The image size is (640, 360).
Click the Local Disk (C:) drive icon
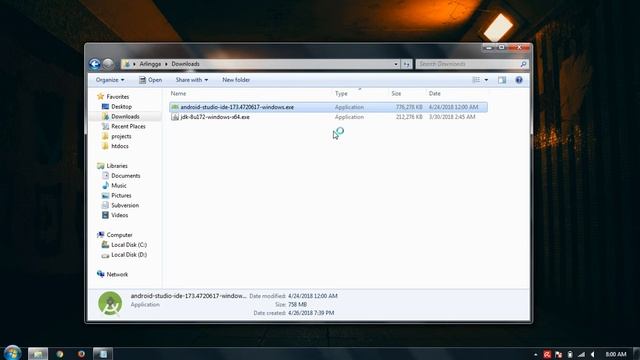[x=105, y=244]
